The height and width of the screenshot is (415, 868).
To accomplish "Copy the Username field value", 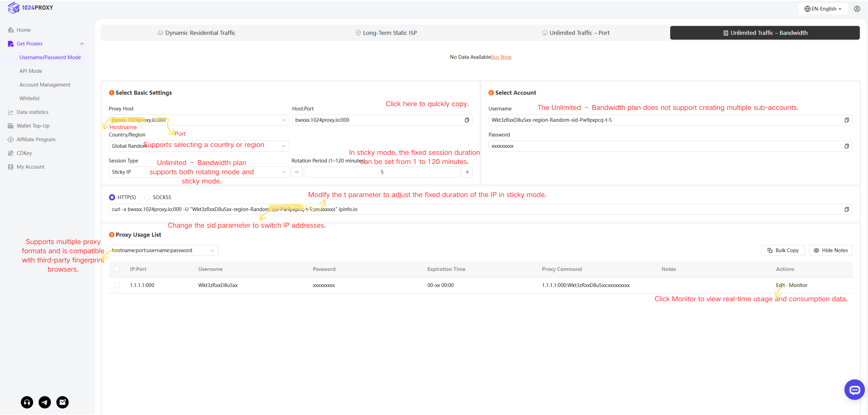I will point(846,120).
